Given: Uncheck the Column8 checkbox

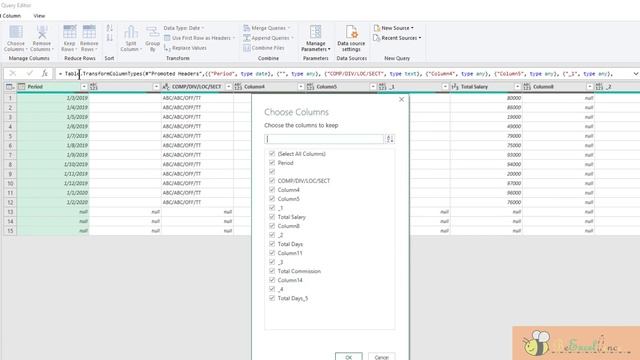Looking at the screenshot, I should click(272, 226).
